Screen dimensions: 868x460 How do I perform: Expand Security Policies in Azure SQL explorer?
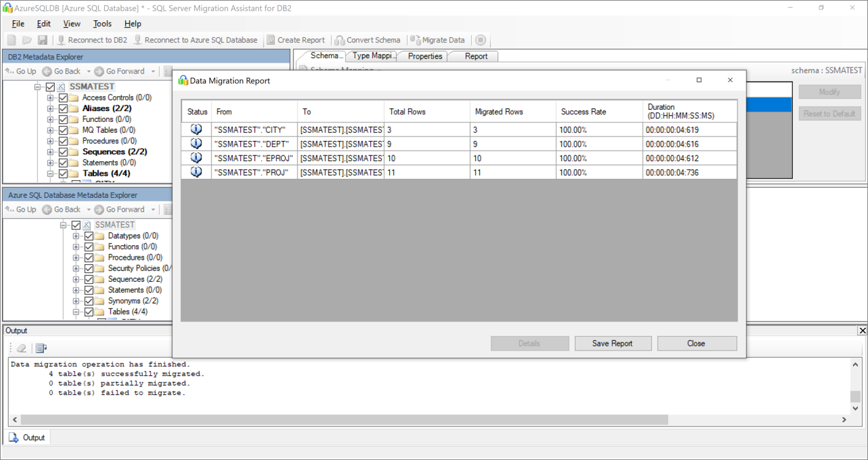point(75,268)
